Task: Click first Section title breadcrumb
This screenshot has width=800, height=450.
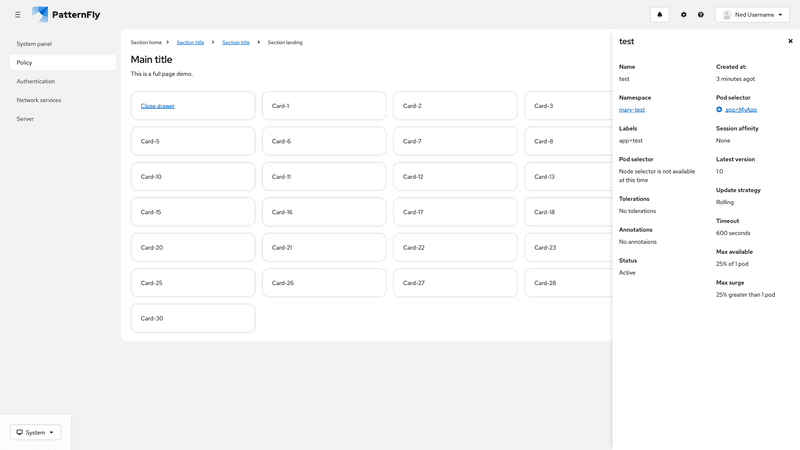Action: pos(190,42)
